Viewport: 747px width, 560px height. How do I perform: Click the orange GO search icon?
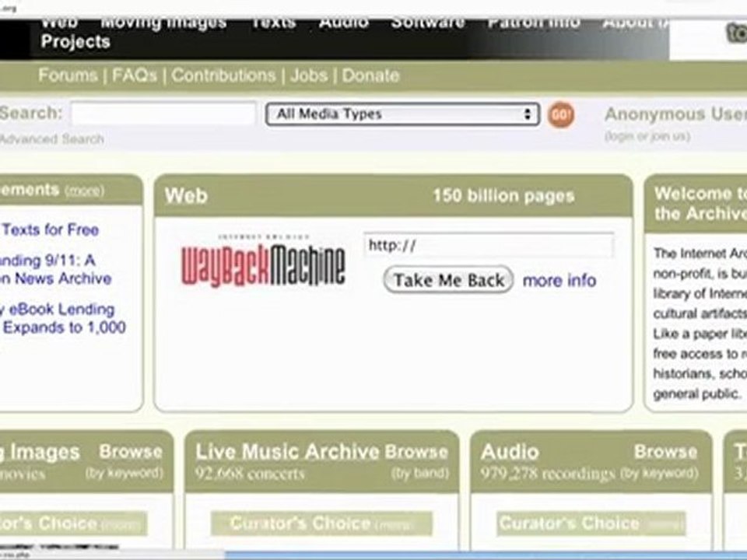(561, 115)
